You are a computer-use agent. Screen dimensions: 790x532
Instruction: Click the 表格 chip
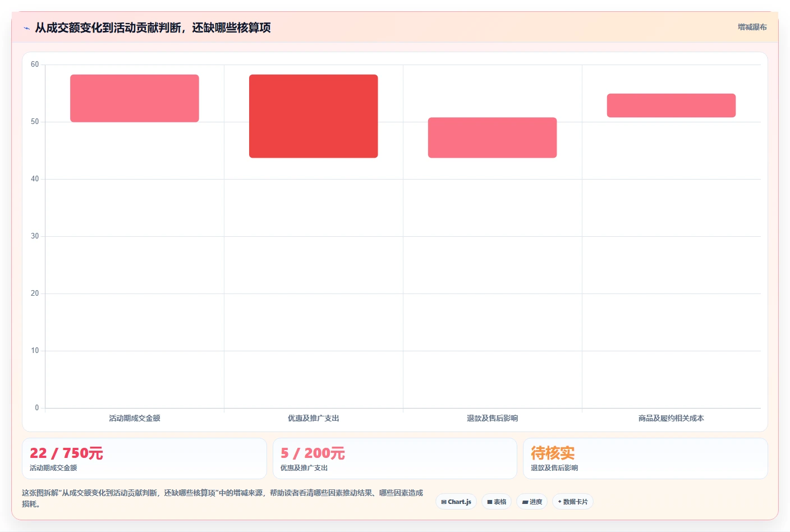pos(497,502)
